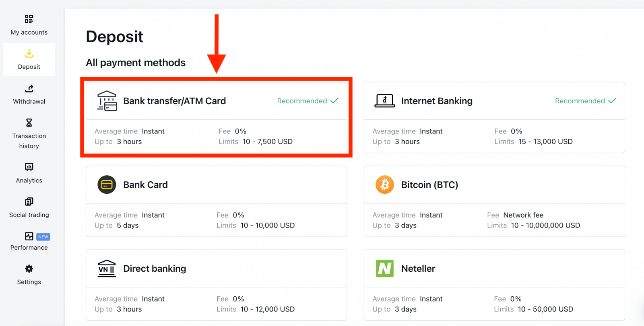Viewport: 644px width, 326px height.
Task: Click the Settings gear icon
Action: [29, 269]
